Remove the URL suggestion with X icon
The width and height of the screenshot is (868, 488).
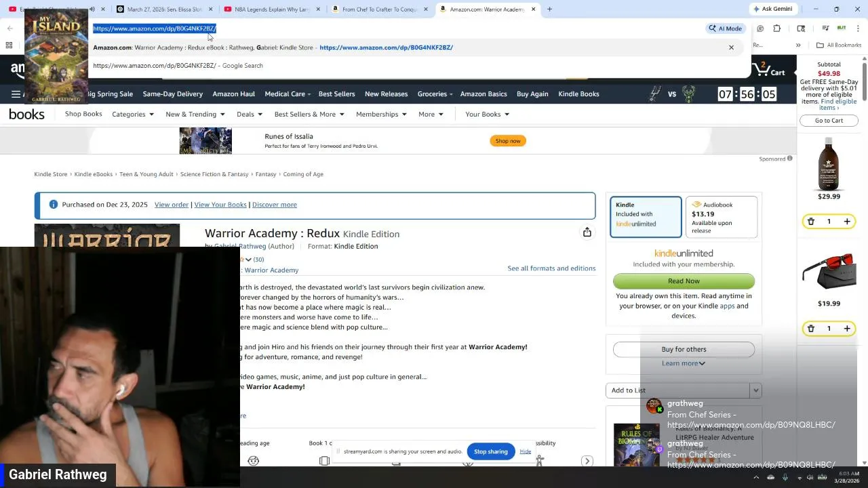coord(731,47)
